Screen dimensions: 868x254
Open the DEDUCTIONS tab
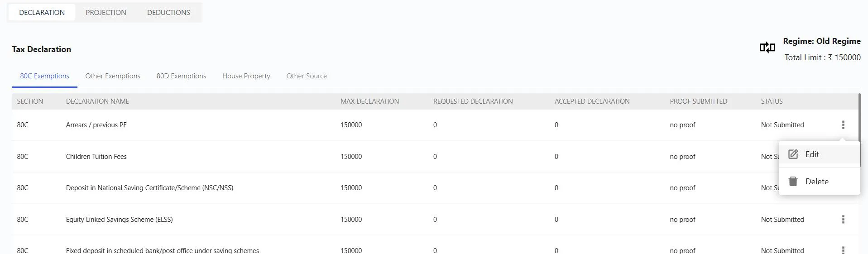coord(168,13)
